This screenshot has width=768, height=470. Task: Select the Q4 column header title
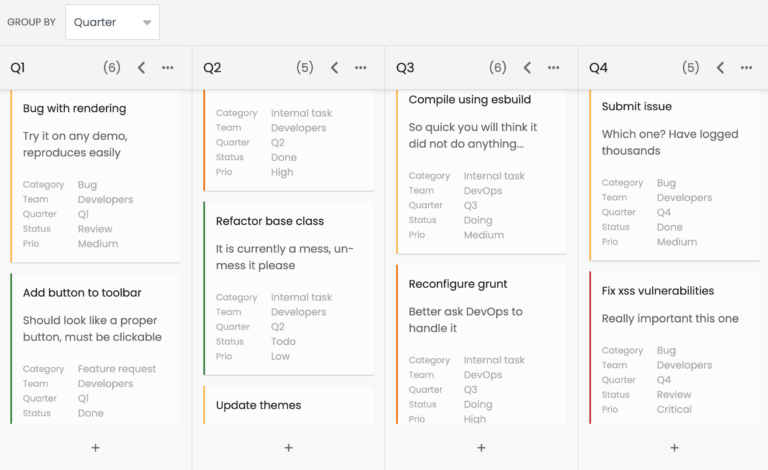click(x=599, y=68)
